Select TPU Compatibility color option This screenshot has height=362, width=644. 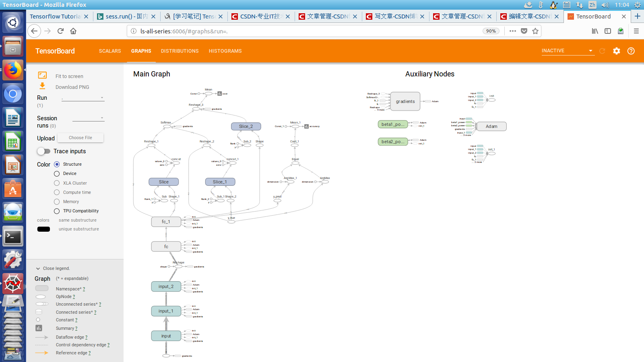(x=57, y=211)
